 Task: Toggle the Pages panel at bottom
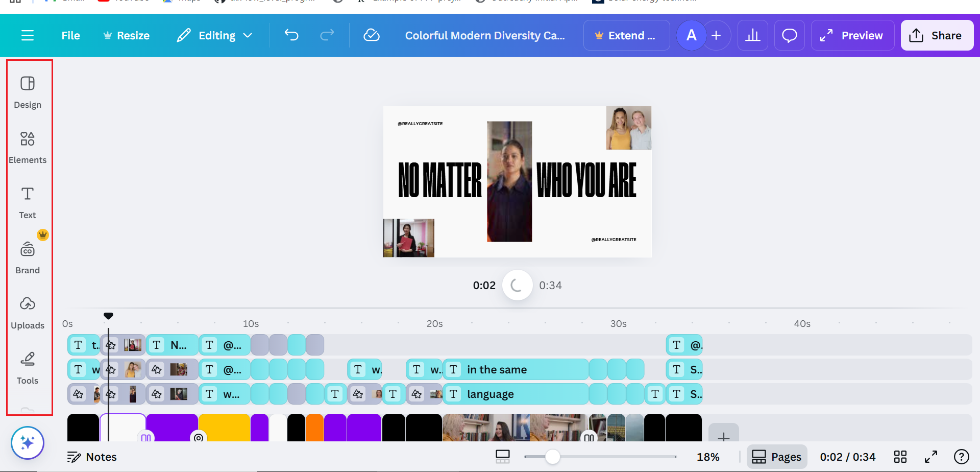coord(777,456)
